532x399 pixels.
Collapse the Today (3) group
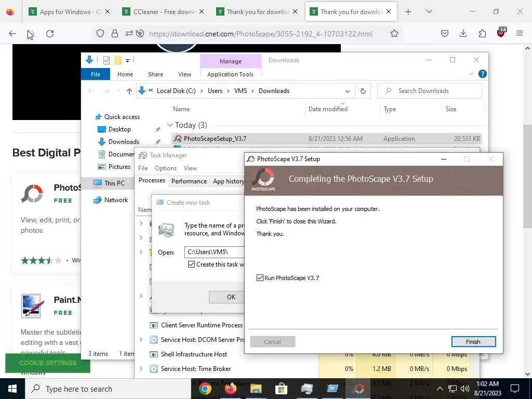click(x=170, y=125)
